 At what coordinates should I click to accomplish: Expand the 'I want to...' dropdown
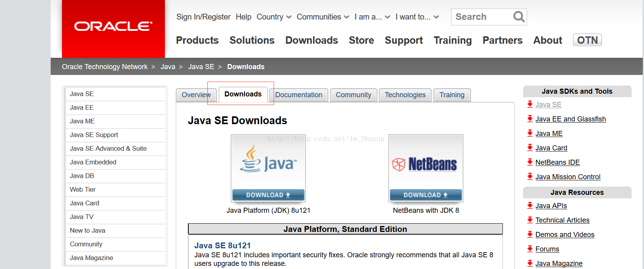(x=417, y=17)
